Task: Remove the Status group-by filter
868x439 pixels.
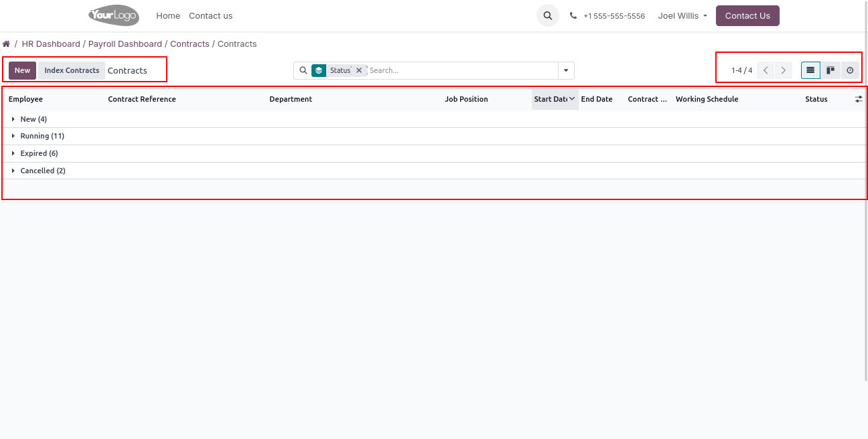Action: [359, 70]
